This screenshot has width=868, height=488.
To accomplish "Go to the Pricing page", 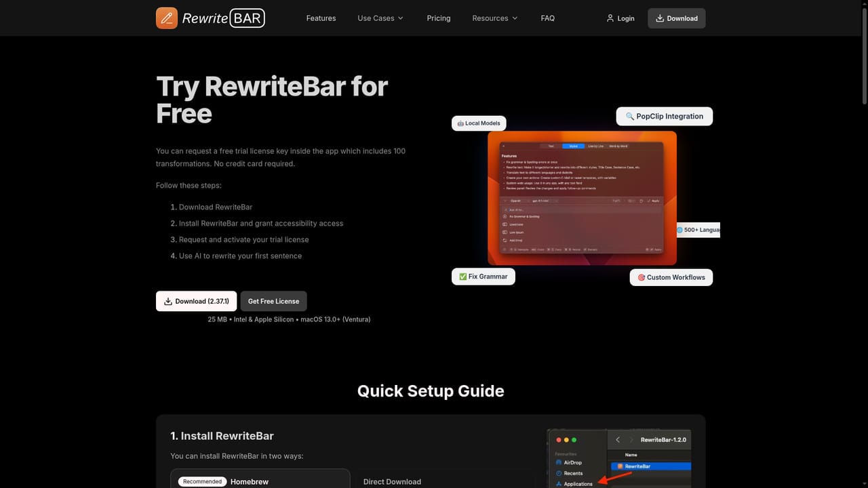I will tap(439, 18).
